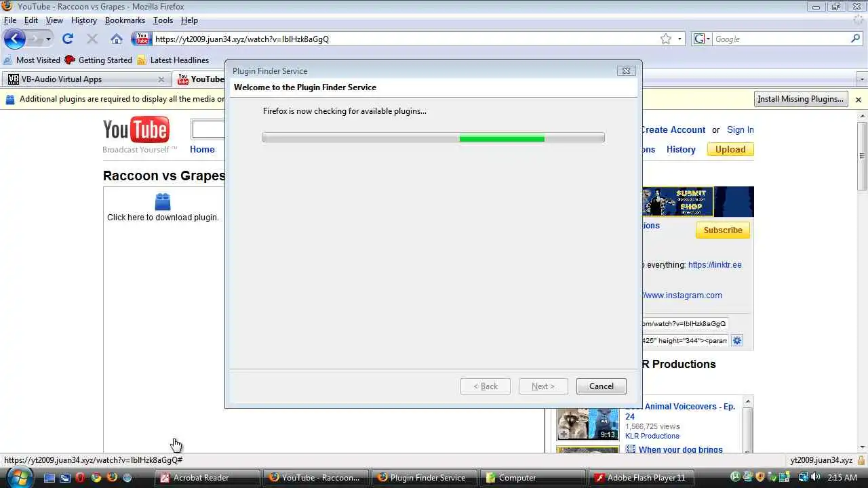The image size is (868, 488).
Task: Open the Tools menu
Action: click(x=163, y=20)
